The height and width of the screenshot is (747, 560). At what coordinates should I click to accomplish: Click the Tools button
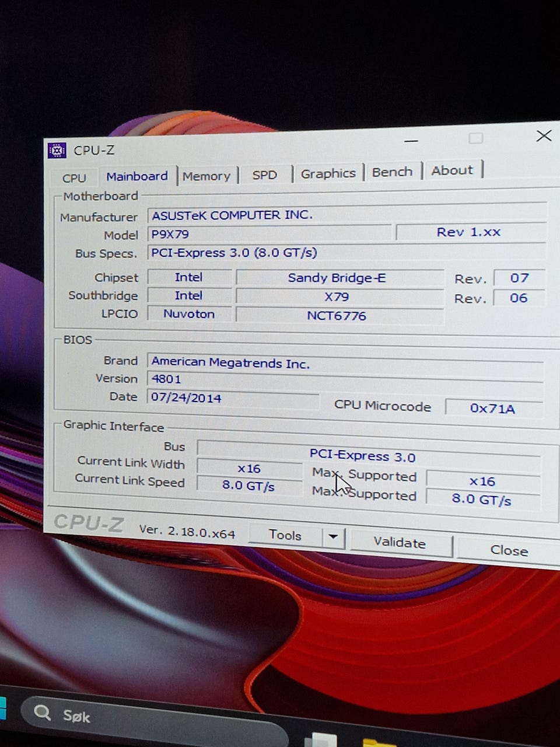click(285, 535)
